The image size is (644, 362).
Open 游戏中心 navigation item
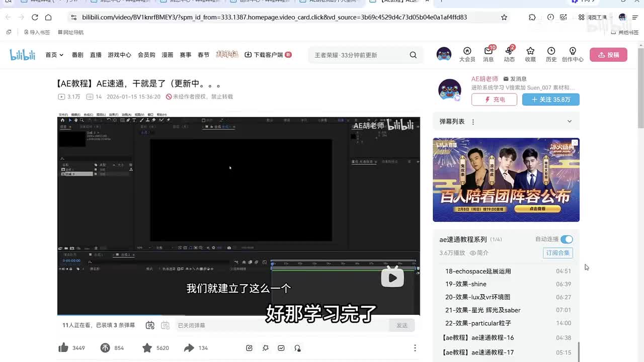(x=119, y=55)
